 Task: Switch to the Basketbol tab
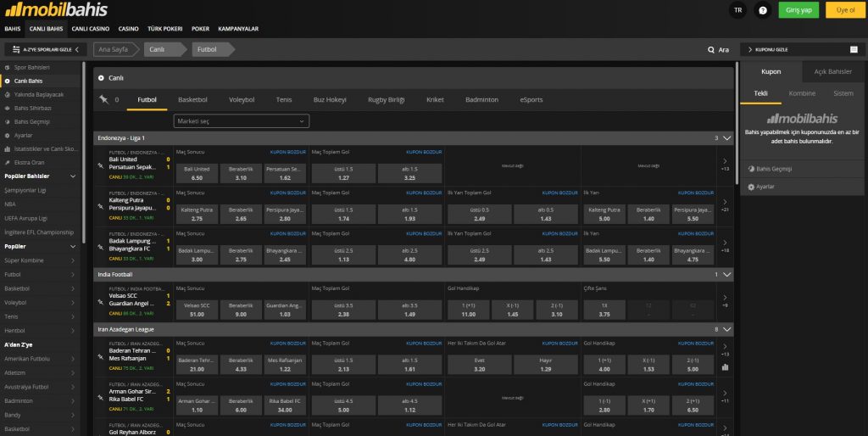click(192, 99)
